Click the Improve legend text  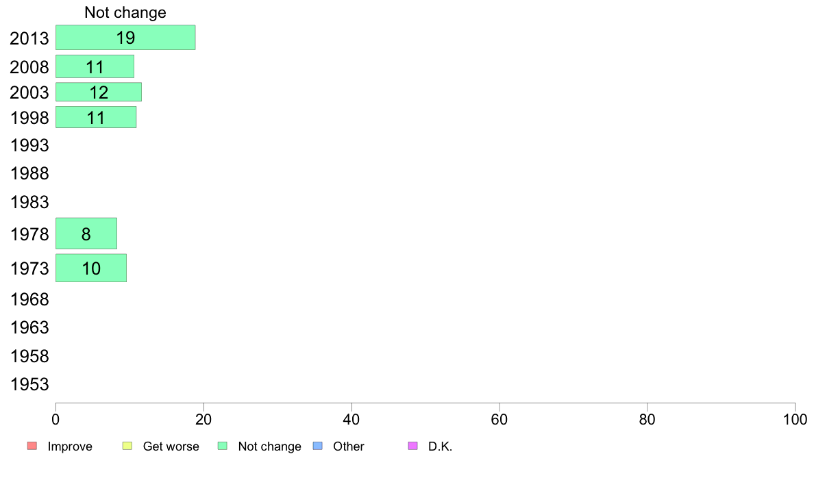click(x=70, y=446)
